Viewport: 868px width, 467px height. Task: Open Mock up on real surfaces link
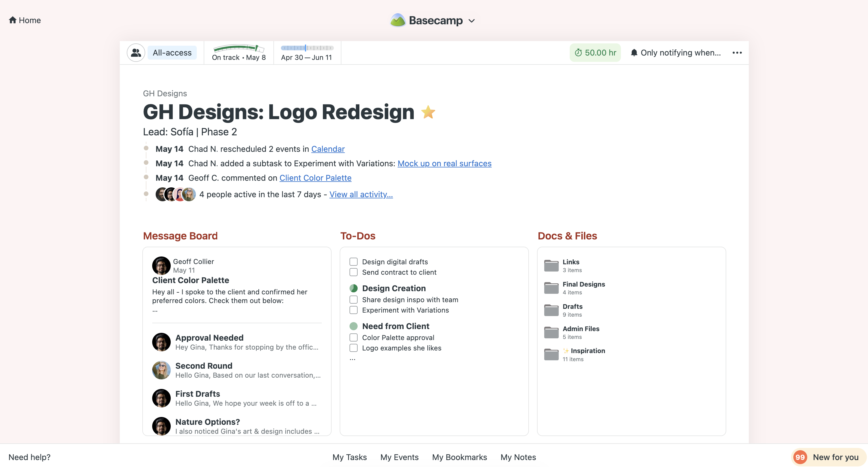pyautogui.click(x=444, y=163)
